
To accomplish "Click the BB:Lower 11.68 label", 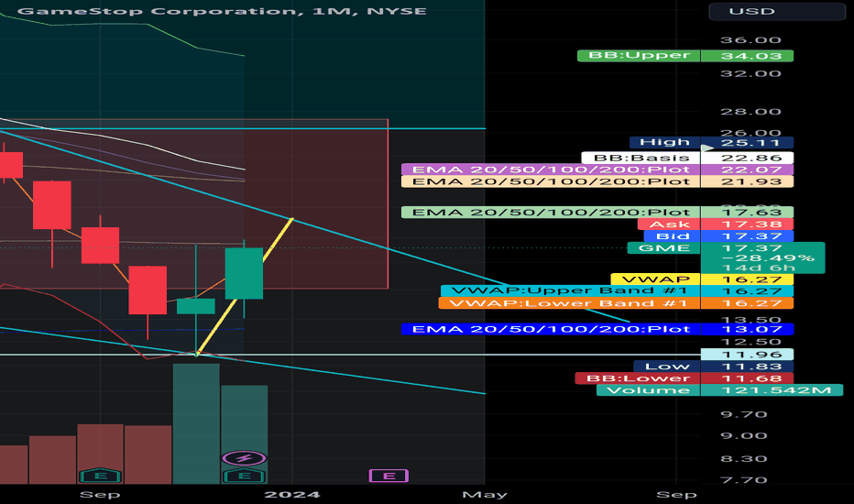I will tap(684, 378).
